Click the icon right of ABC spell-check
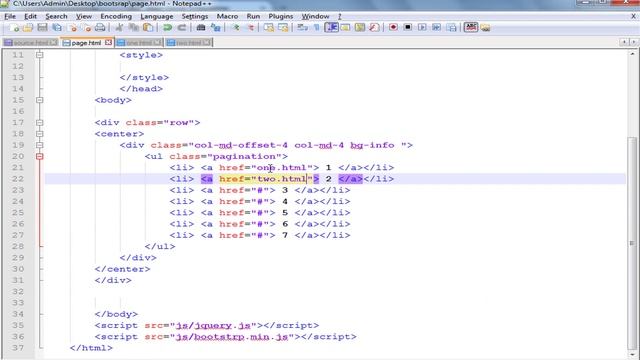The width and height of the screenshot is (640, 360). point(485,28)
